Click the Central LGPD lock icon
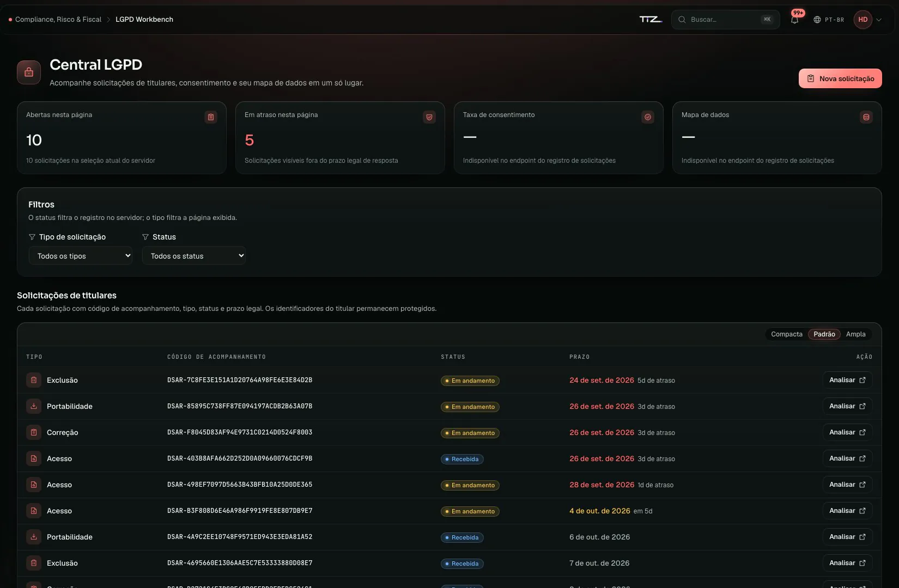899x588 pixels. 29,72
